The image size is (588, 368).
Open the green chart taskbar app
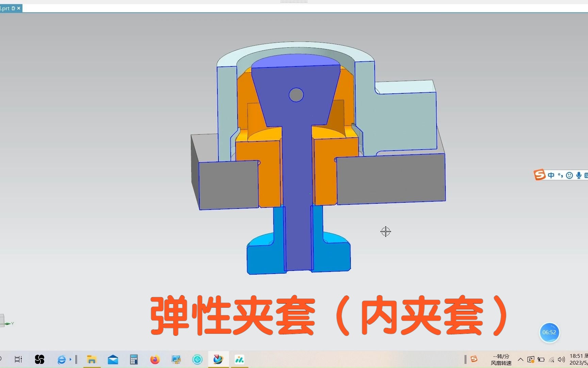(x=240, y=359)
